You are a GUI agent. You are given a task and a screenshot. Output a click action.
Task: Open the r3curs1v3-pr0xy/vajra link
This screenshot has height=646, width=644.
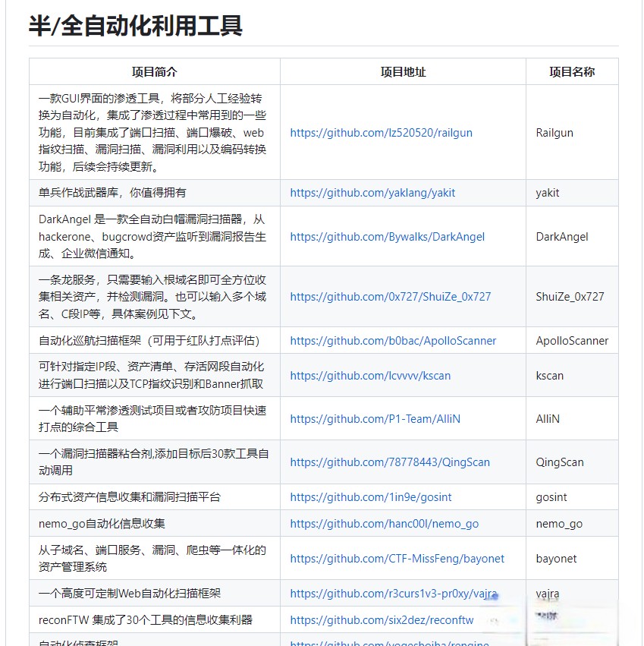point(394,594)
